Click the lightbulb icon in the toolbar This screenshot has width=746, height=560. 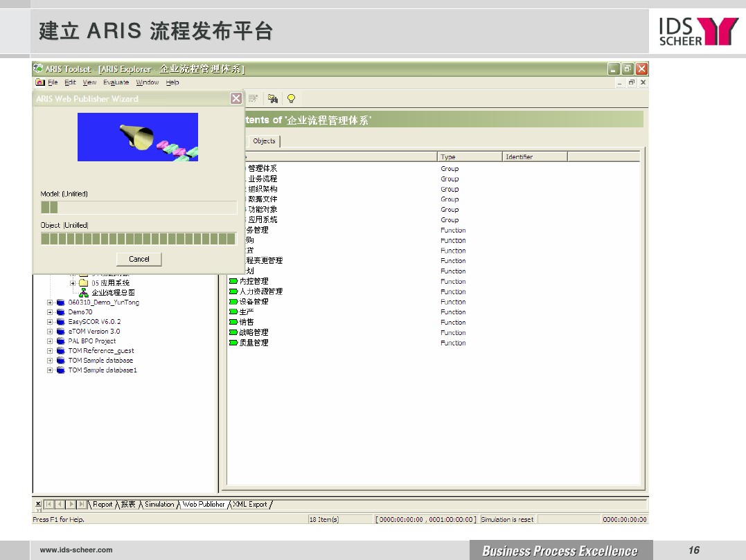click(x=291, y=98)
